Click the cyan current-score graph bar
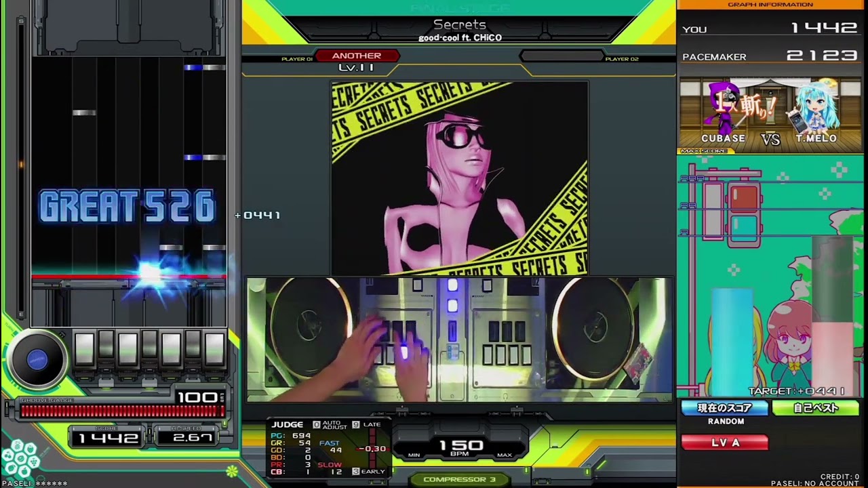 click(x=732, y=342)
